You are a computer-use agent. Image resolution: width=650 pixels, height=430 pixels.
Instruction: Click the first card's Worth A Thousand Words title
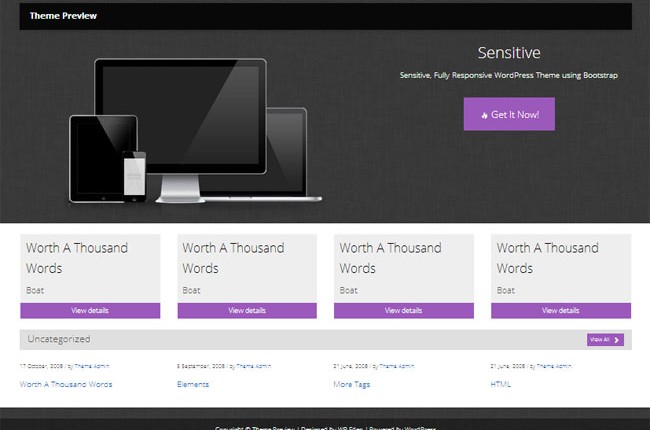[75, 257]
